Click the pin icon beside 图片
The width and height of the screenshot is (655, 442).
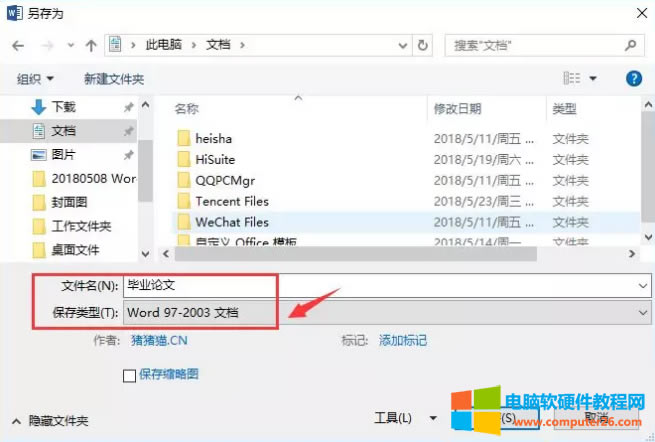coord(128,155)
